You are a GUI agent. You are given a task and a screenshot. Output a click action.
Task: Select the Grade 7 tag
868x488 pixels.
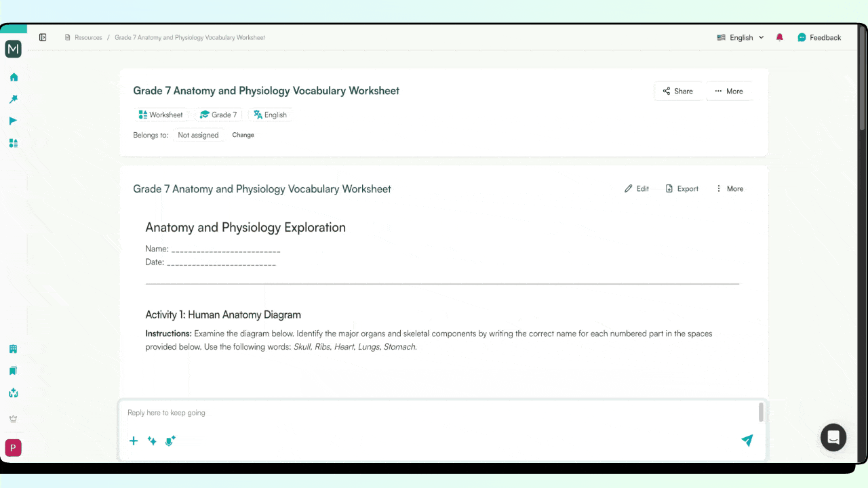pos(218,115)
